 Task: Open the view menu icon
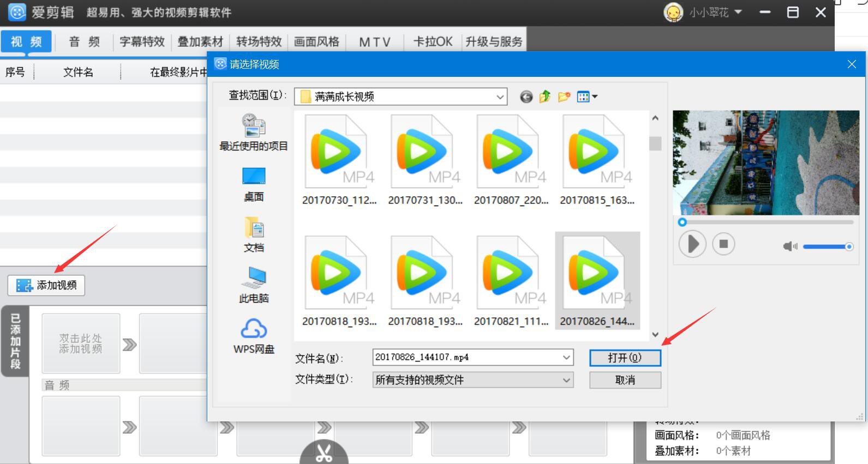pyautogui.click(x=587, y=97)
